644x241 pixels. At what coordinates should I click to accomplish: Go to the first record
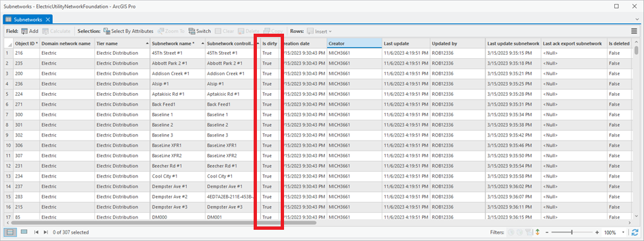[36, 232]
